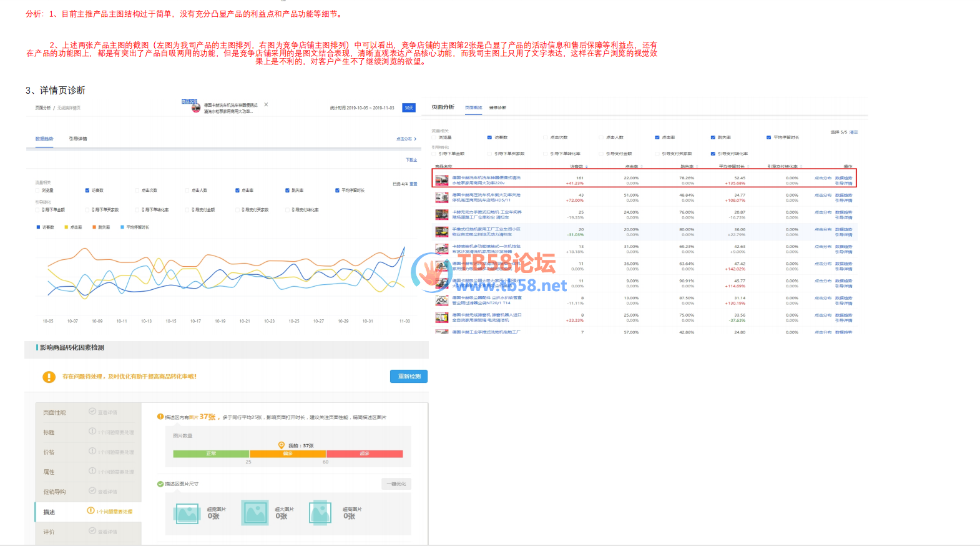Click the 一键优化 button
The height and width of the screenshot is (546, 980).
click(396, 484)
